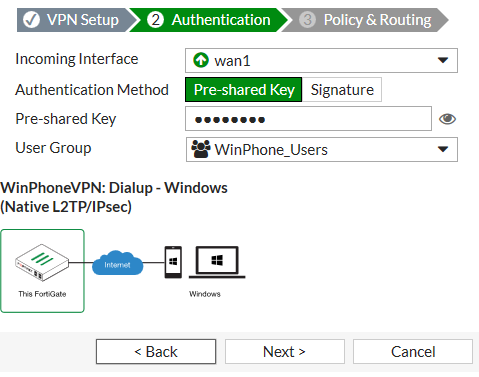
Task: Click the This FortiGate device diagram
Action: [42, 271]
